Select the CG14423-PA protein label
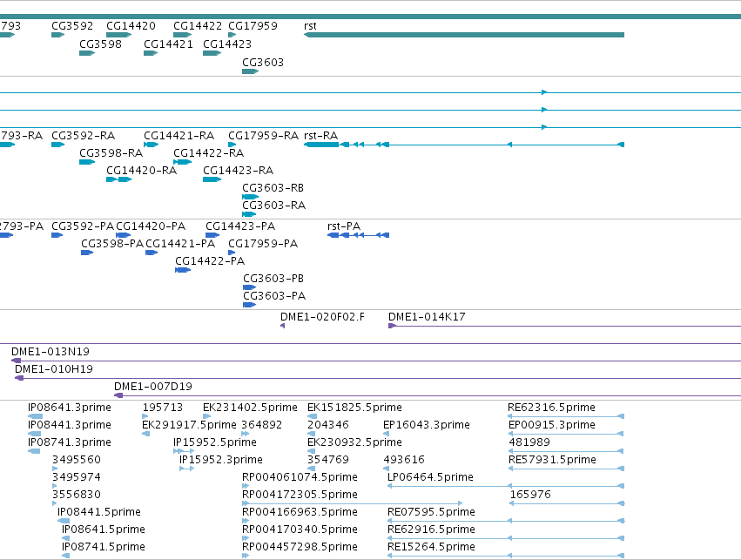 240,226
